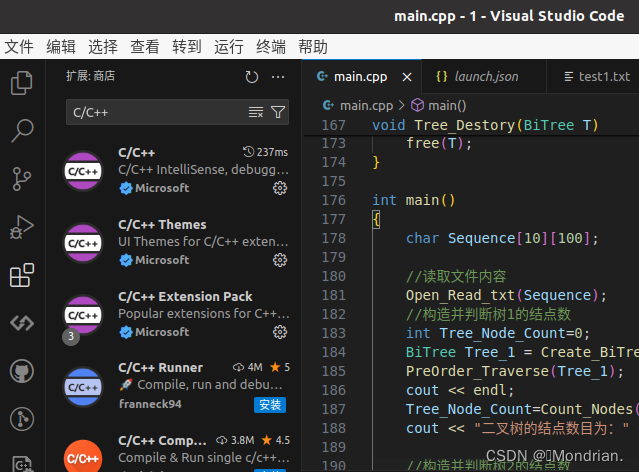Click the Open_Read_txt call in code
This screenshot has height=472, width=639.
[461, 296]
